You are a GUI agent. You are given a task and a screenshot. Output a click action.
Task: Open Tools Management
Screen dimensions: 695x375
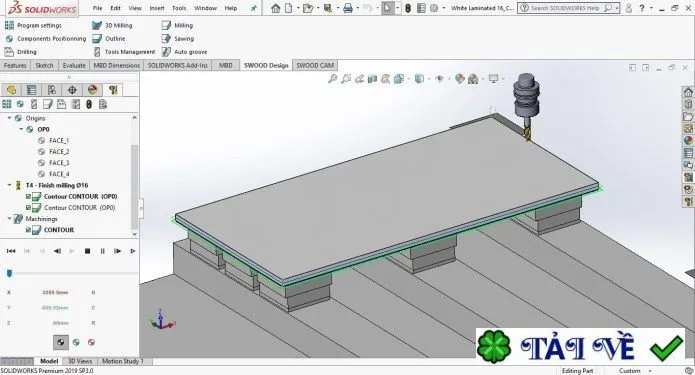point(124,52)
